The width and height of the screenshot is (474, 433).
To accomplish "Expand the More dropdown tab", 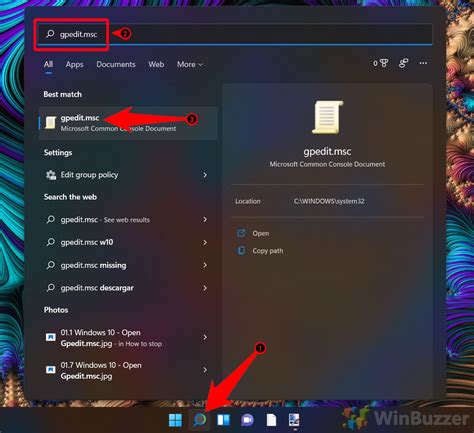I will coord(190,64).
